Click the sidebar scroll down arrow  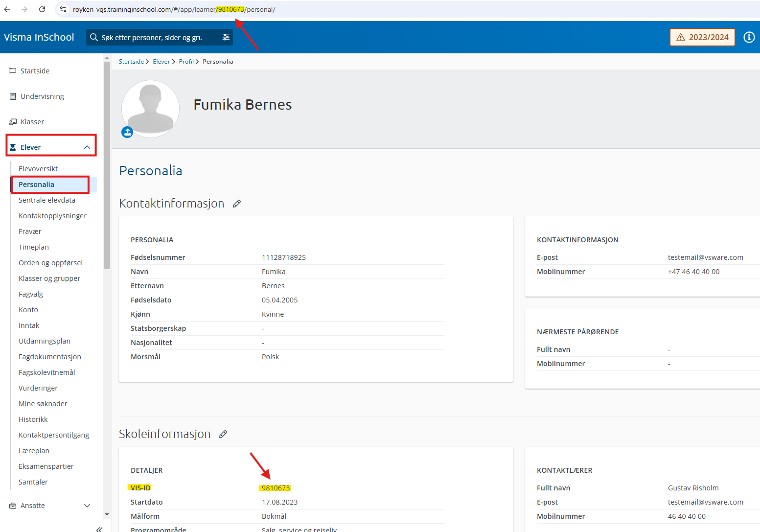[107, 514]
